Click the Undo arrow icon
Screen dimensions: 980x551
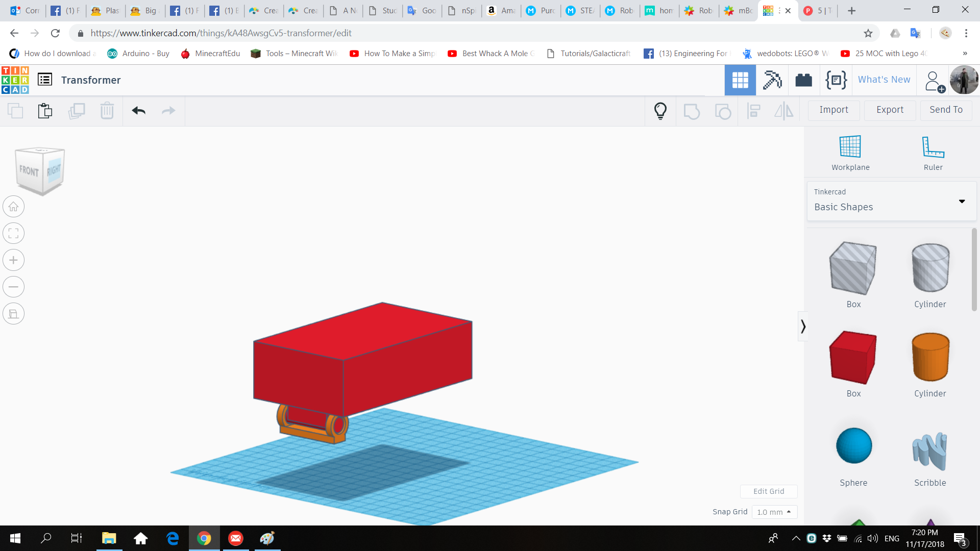(138, 111)
